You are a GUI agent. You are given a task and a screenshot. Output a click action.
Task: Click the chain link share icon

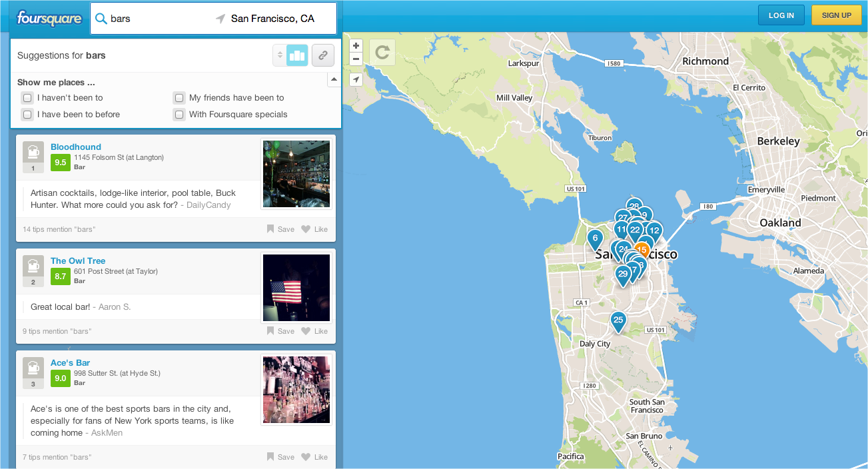click(323, 55)
